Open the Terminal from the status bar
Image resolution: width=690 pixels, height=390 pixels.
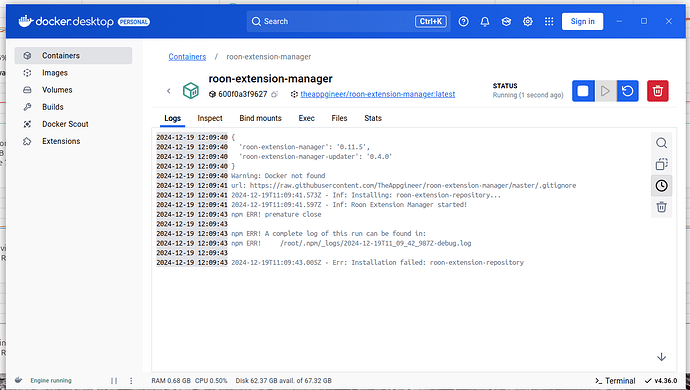(x=615, y=381)
